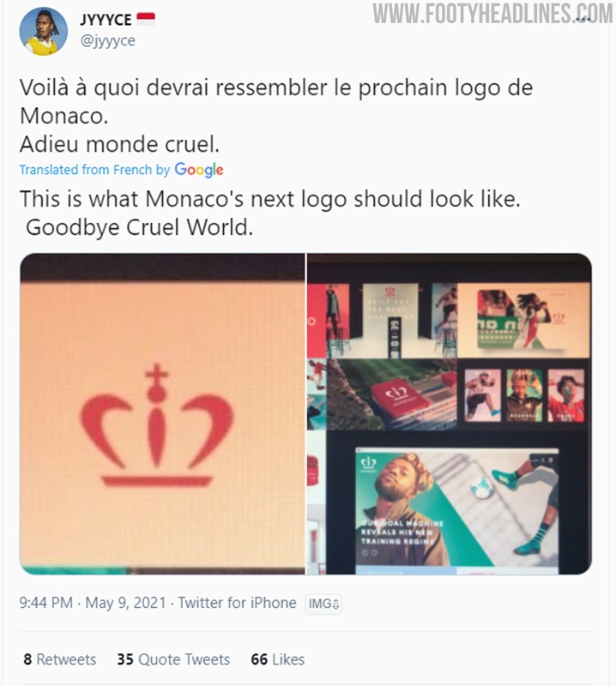
Task: Open JYYYCE's profile avatar picture
Action: tap(44, 32)
